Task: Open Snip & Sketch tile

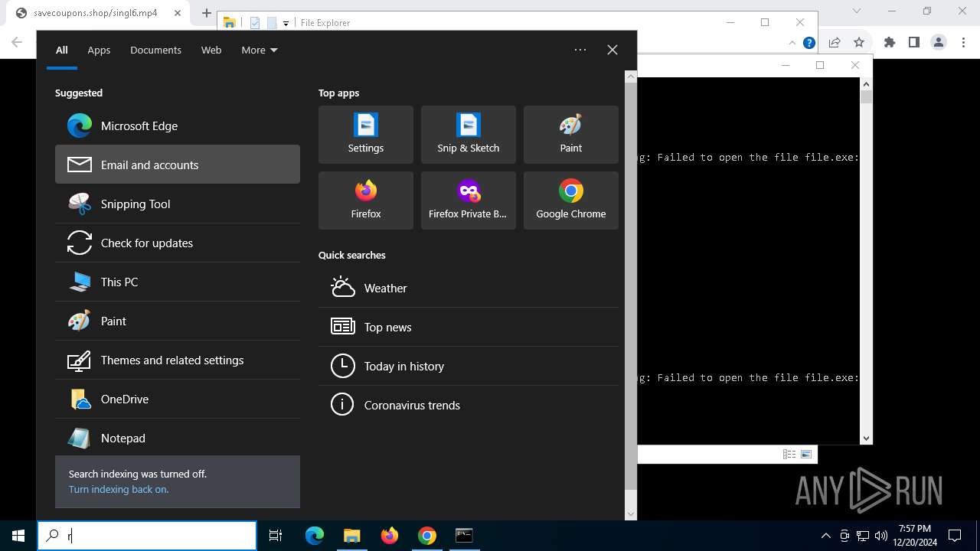Action: click(469, 135)
